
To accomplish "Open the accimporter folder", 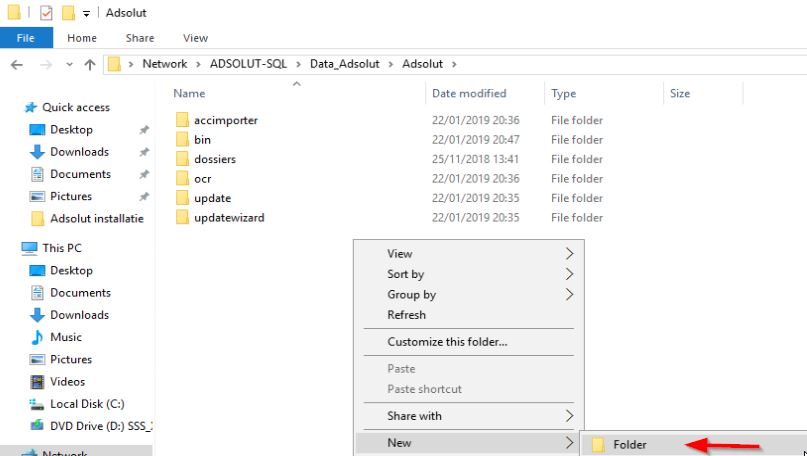I will (226, 120).
